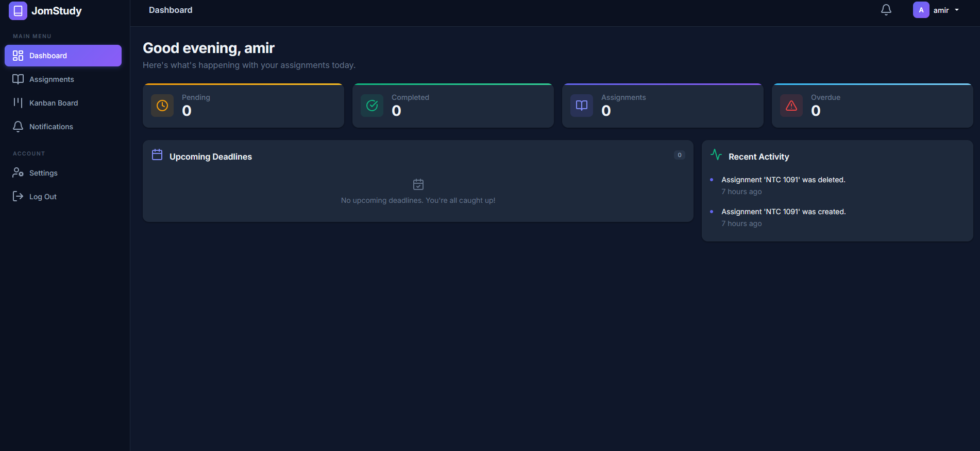Click the Upcoming Deadlines heading

click(x=211, y=157)
